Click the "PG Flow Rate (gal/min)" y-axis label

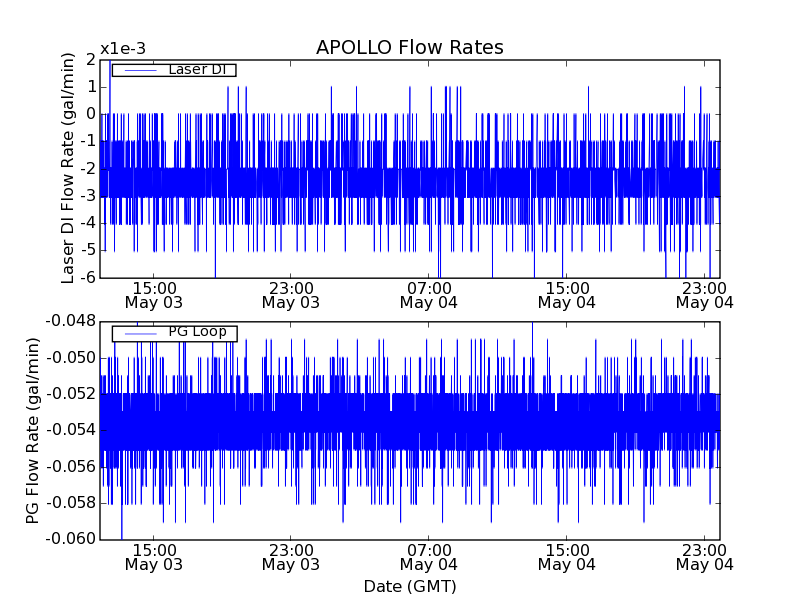(x=33, y=430)
